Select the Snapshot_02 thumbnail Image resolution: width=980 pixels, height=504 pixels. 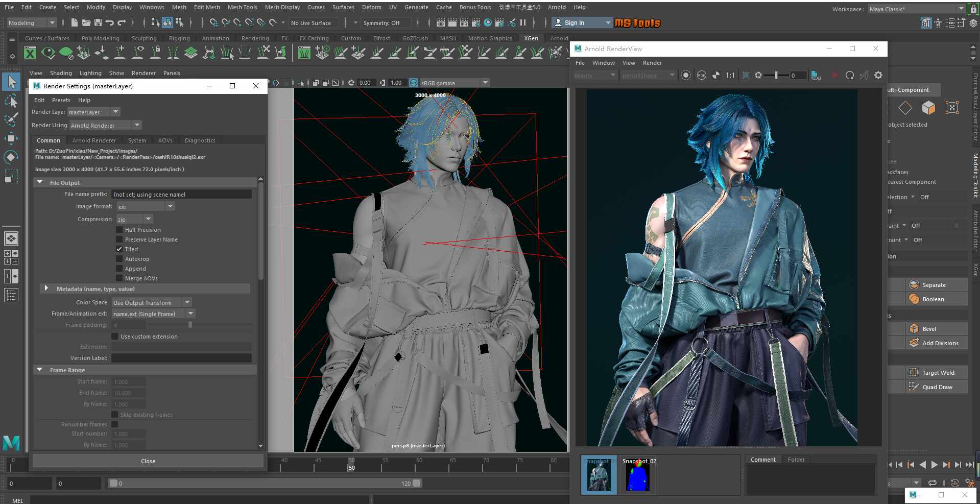tap(638, 474)
